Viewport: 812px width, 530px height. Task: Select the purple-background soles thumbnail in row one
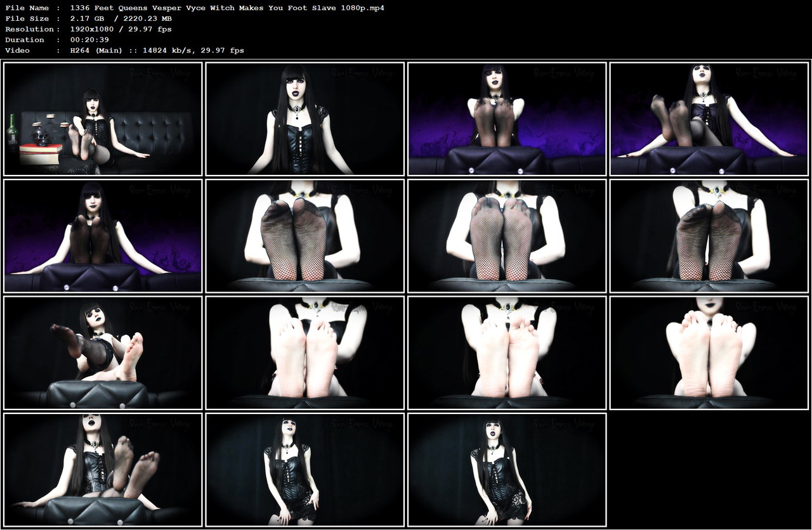pyautogui.click(x=506, y=118)
